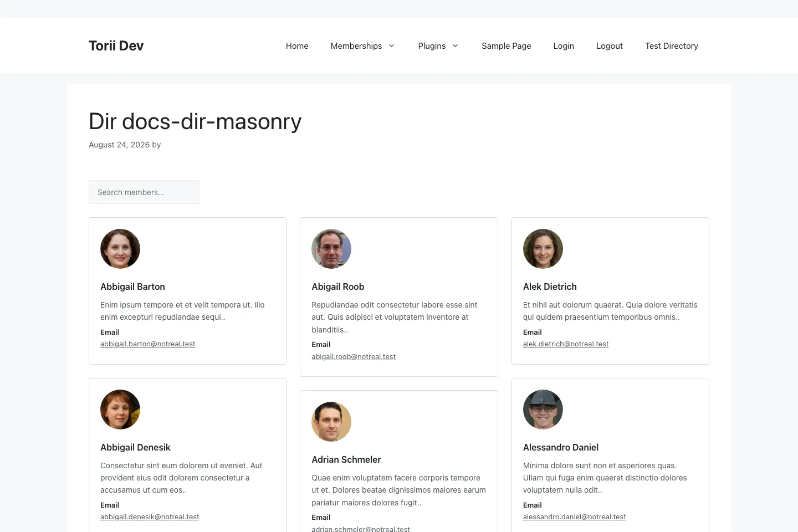798x532 pixels.
Task: Click the name Abigail Roob
Action: (x=338, y=287)
